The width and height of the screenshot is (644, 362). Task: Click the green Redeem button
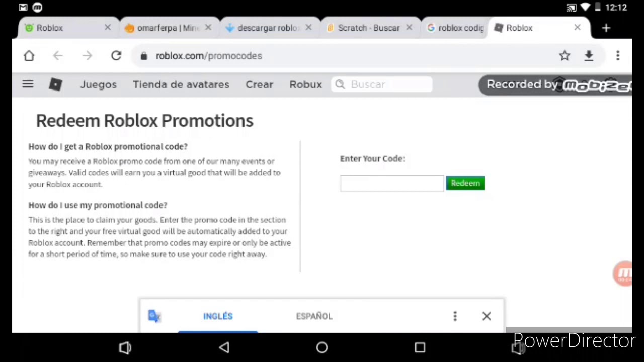click(x=465, y=183)
